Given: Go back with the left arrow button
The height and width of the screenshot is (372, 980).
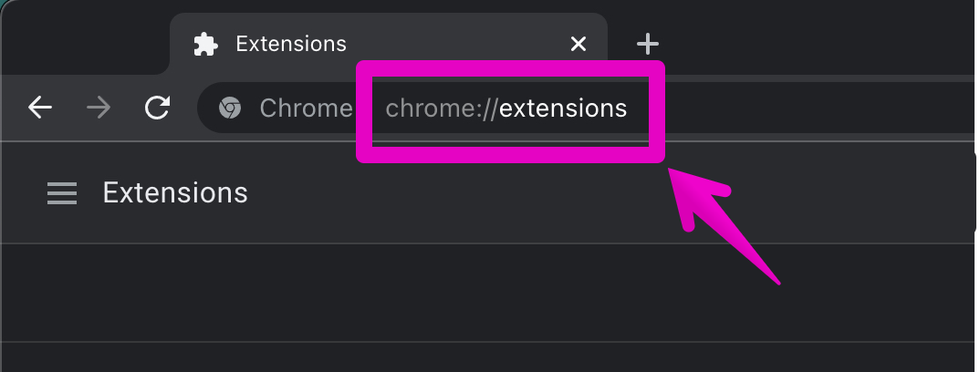Looking at the screenshot, I should tap(40, 108).
